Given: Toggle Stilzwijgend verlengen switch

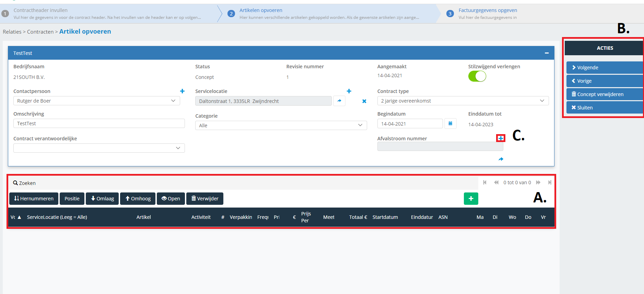Looking at the screenshot, I should point(477,76).
